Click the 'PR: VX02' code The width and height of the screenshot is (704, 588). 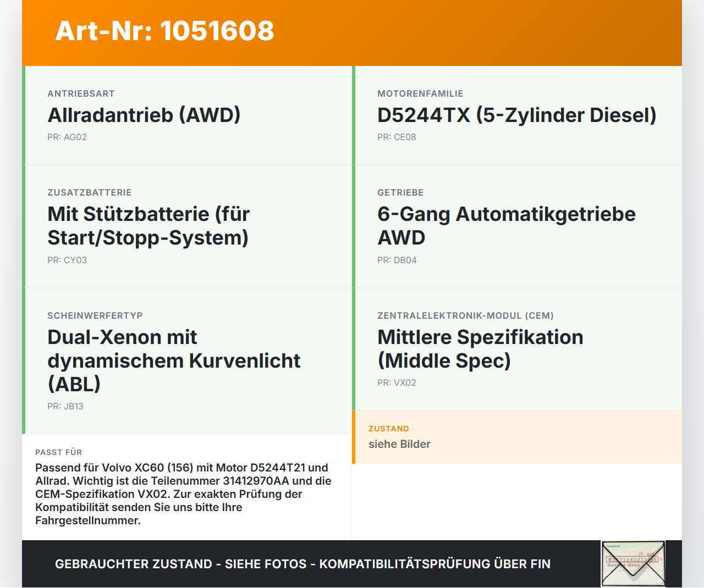point(397,382)
